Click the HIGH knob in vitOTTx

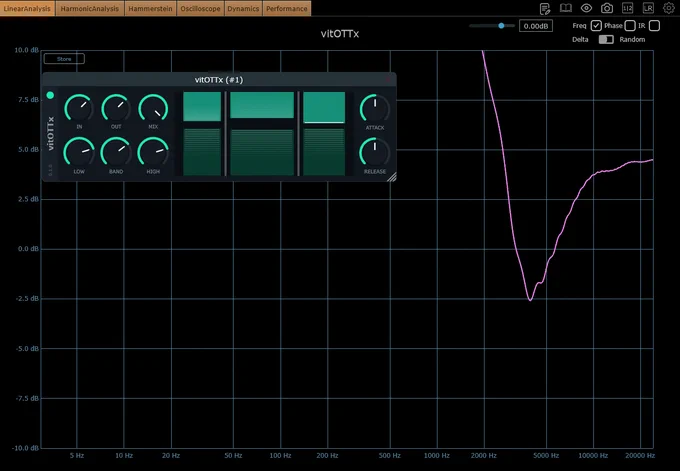[153, 152]
